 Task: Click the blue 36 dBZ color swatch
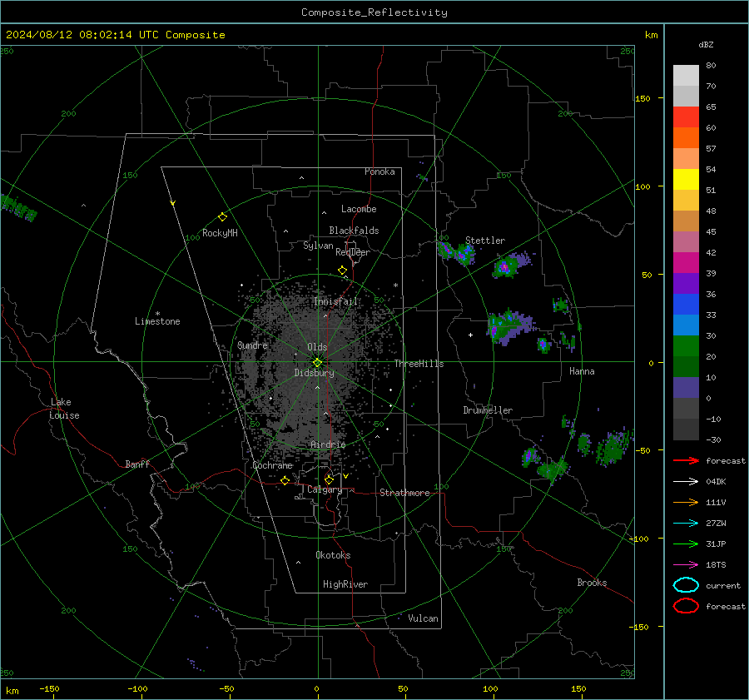(686, 304)
